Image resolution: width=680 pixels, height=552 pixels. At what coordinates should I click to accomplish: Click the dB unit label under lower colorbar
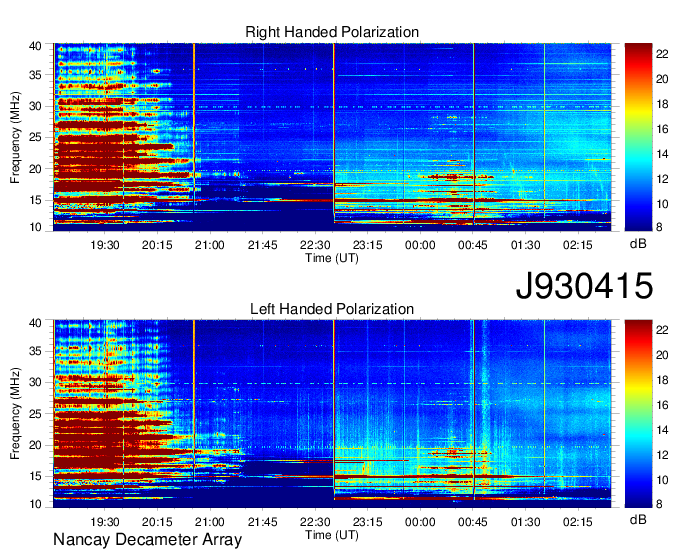pos(638,519)
